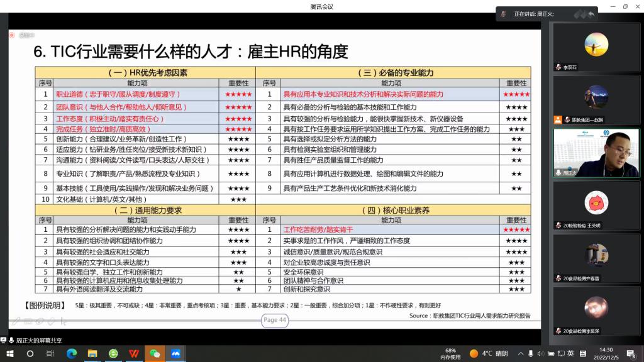Expand the hidden system tray icons
This screenshot has width=644, height=362.
tap(521, 353)
